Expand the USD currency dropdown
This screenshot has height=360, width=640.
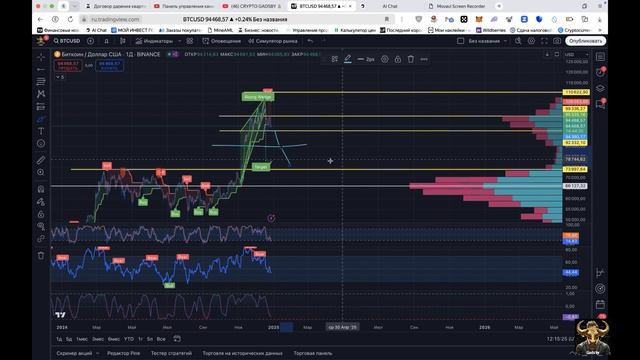tap(576, 54)
